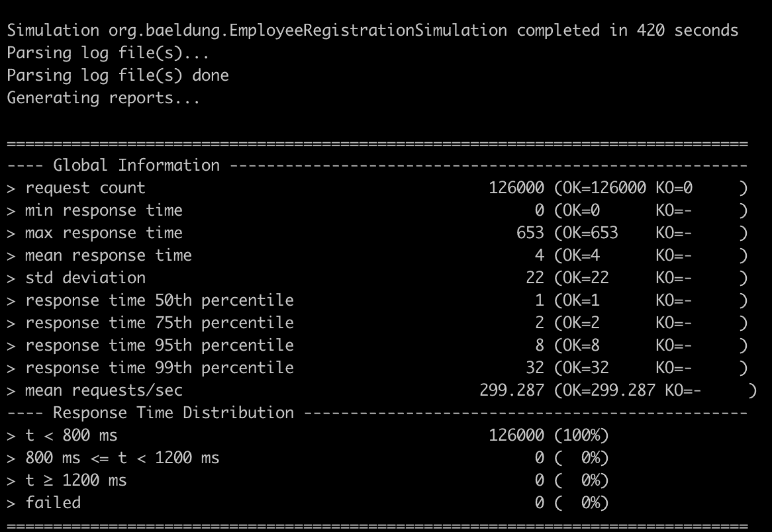The height and width of the screenshot is (532, 772).
Task: Click the Response Time Distribution header
Action: 173,413
